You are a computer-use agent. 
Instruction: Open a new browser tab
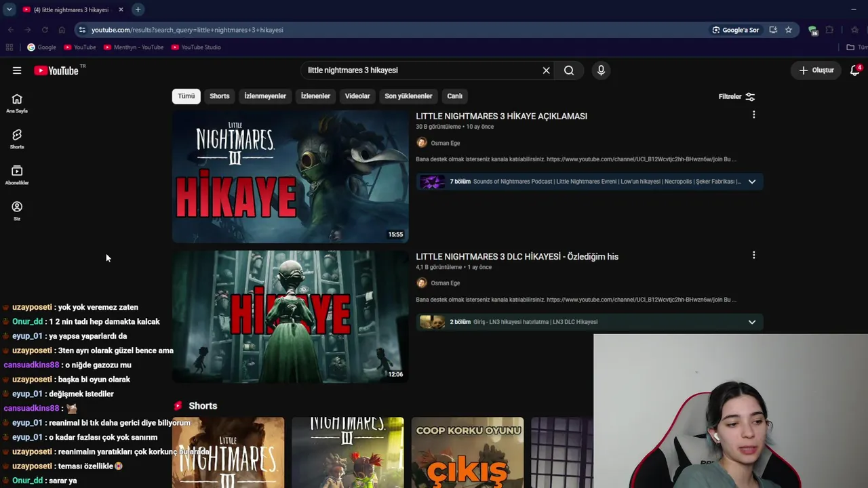[x=138, y=9]
